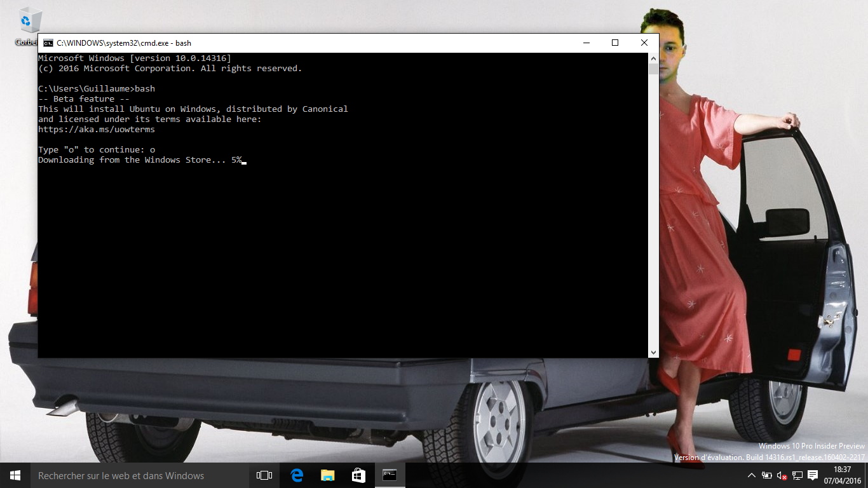Viewport: 868px width, 488px height.
Task: Launch Microsoft Edge from taskbar
Action: 297,475
